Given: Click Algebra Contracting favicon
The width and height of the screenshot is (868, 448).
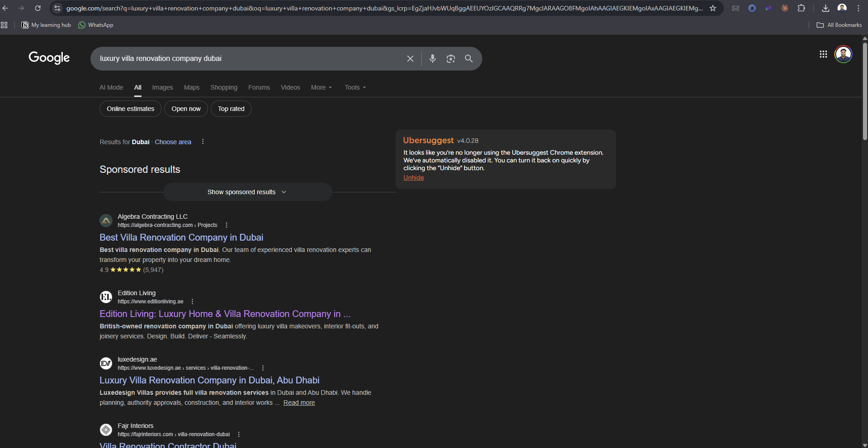Looking at the screenshot, I should pyautogui.click(x=106, y=221).
